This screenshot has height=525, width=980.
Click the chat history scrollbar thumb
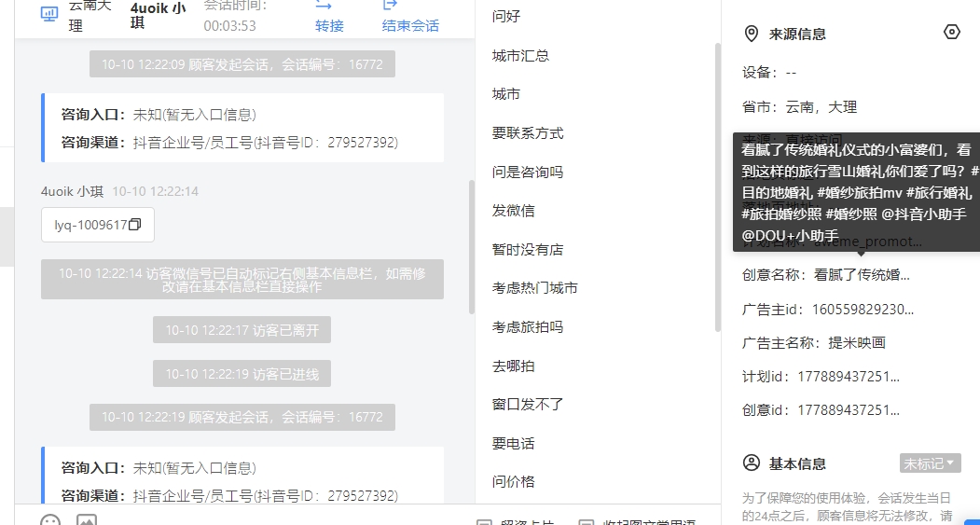click(x=472, y=246)
